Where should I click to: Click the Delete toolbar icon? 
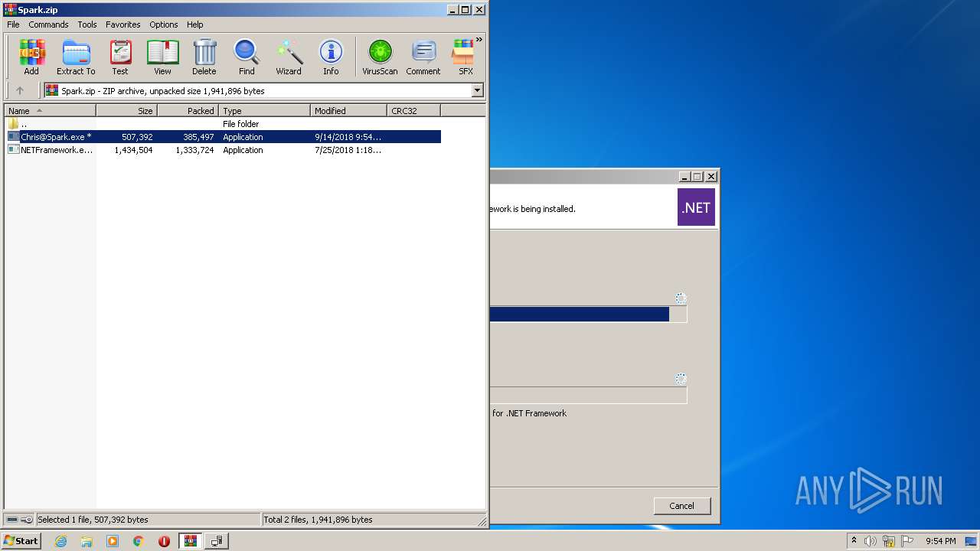(204, 57)
